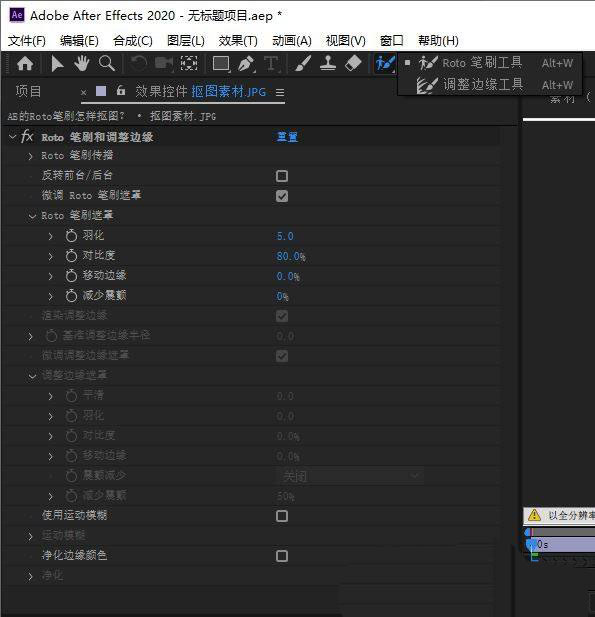Toggle the 渲染调整边缘 checkbox
The image size is (595, 617).
(282, 316)
